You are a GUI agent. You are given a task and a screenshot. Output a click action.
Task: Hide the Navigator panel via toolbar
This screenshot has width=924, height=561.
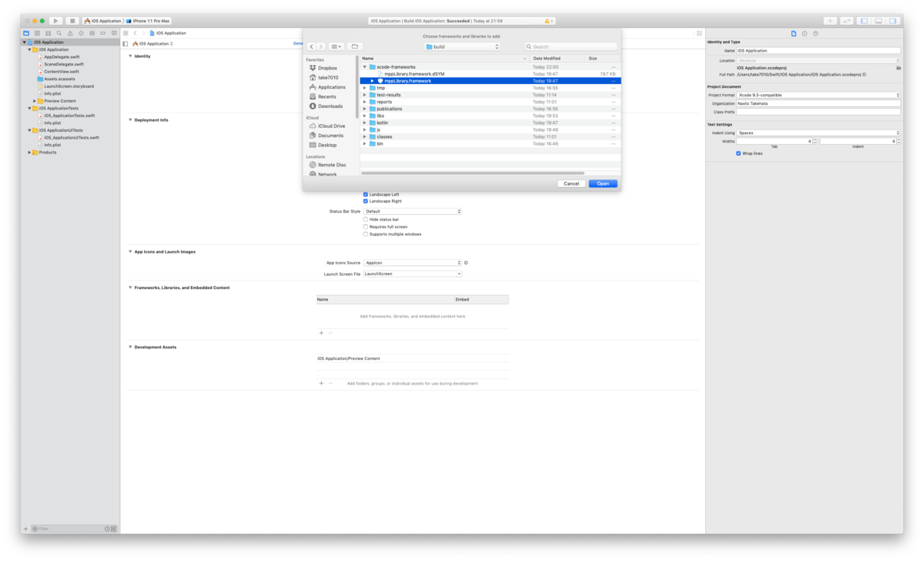(864, 21)
